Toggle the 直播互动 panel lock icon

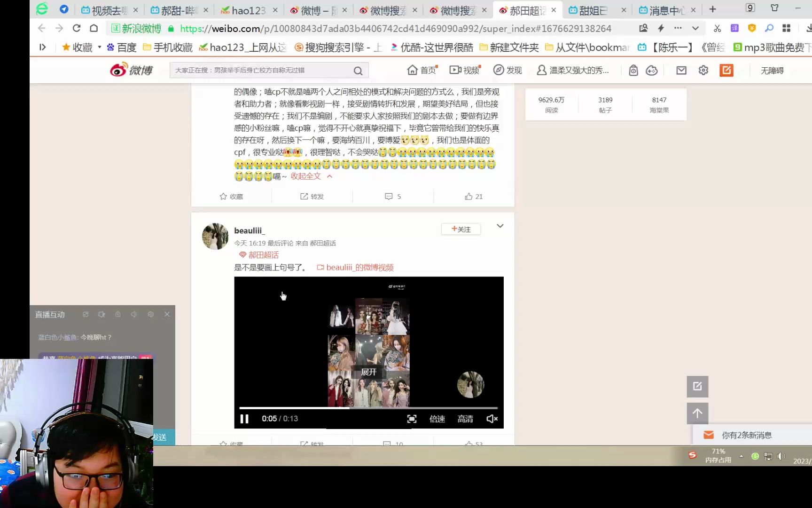pyautogui.click(x=118, y=314)
